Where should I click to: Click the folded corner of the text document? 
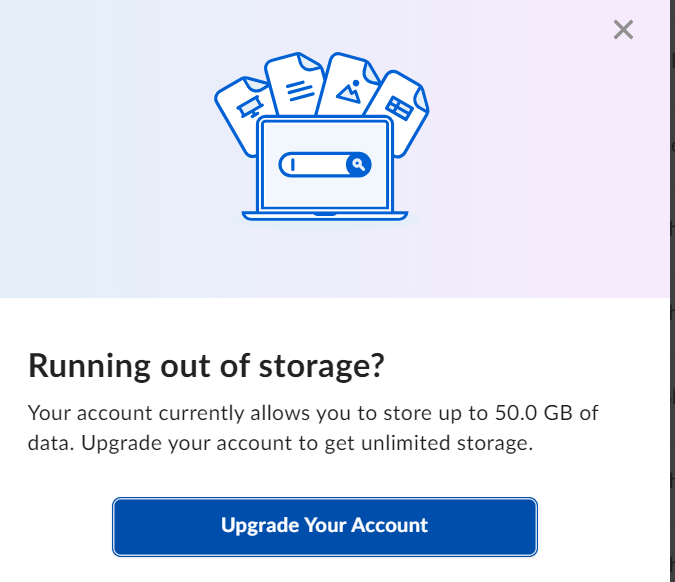(x=311, y=63)
